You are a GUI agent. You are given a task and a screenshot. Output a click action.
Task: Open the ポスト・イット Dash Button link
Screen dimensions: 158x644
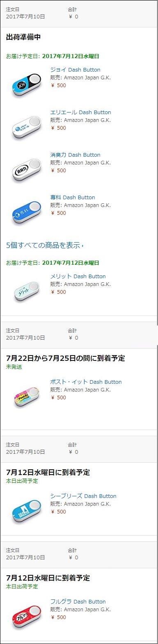click(86, 382)
